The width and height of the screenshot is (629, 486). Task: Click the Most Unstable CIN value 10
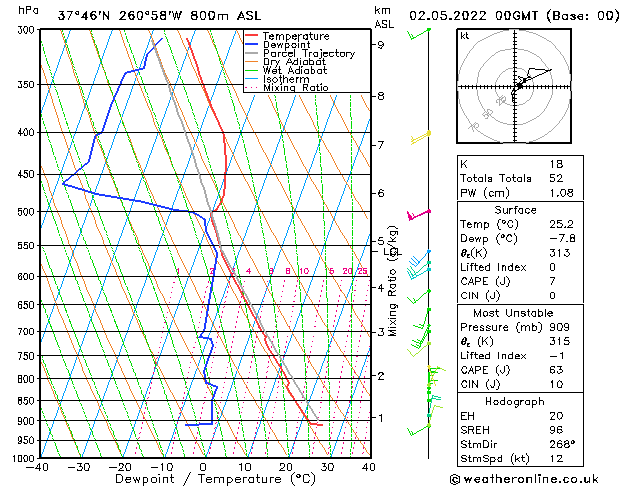coord(556,384)
